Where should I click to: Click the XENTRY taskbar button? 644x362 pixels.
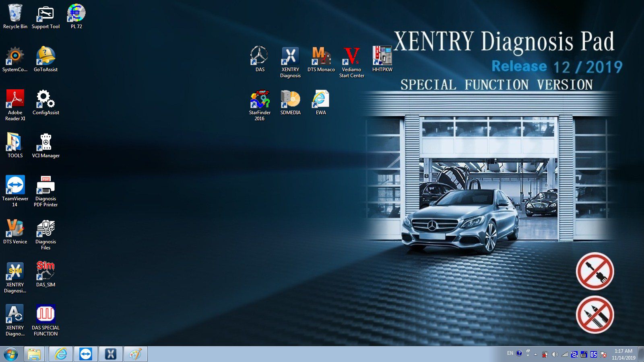111,354
